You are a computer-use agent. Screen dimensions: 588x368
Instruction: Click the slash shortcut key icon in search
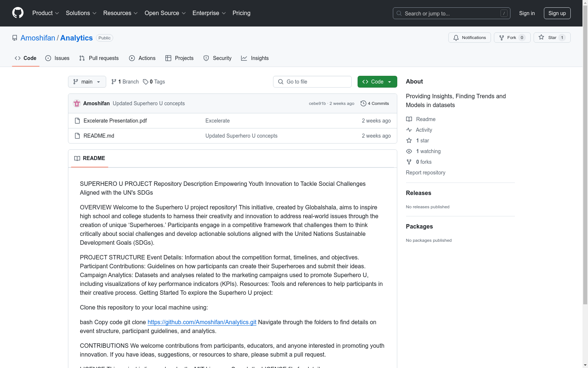click(504, 13)
